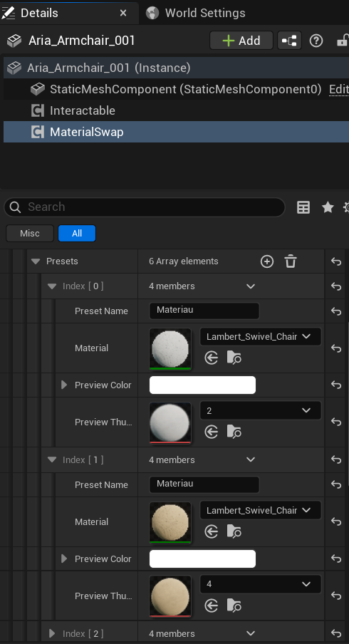The width and height of the screenshot is (349, 644).
Task: Use selected asset for Index [0] Preview Thumbnail
Action: tap(212, 432)
